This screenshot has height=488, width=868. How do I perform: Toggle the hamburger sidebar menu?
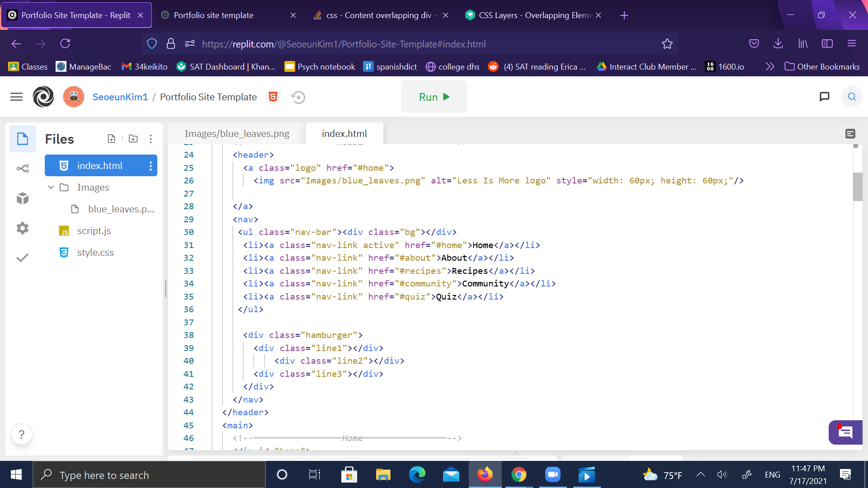tap(16, 97)
